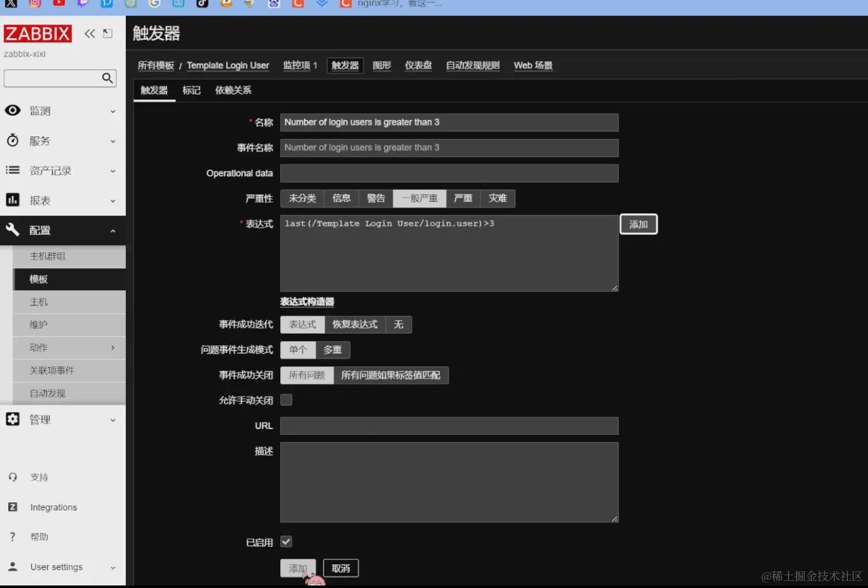
Task: Open the Web 场景 navigation link
Action: 533,65
